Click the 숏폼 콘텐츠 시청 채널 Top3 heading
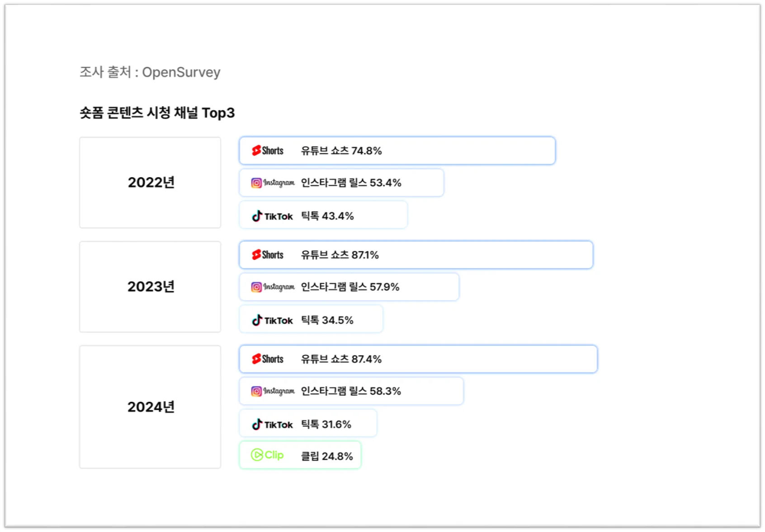 [x=157, y=113]
